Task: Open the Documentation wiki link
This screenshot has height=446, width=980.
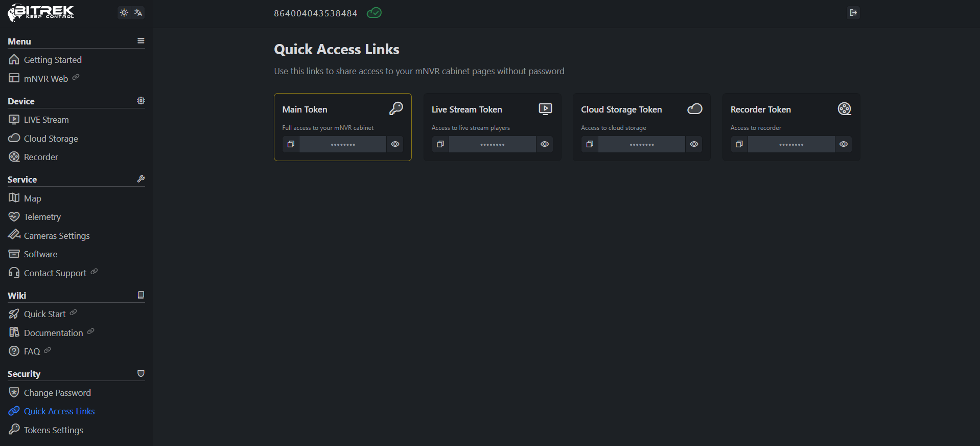Action: pos(53,333)
